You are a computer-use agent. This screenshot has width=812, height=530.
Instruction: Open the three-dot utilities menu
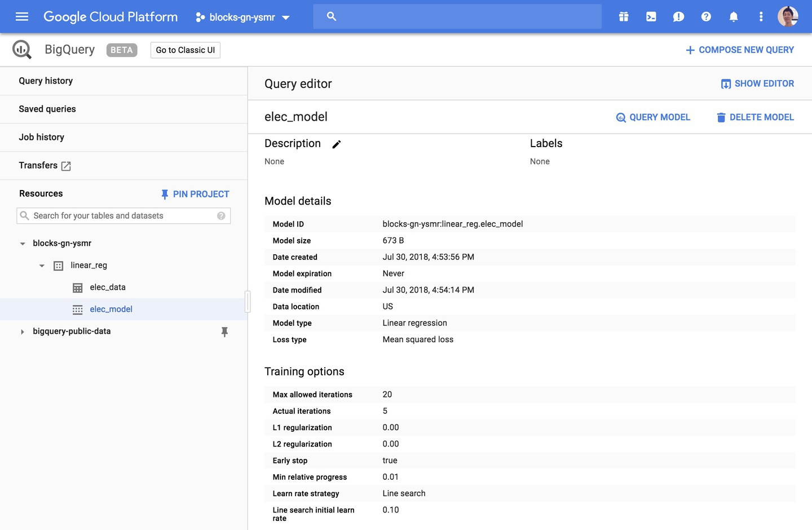761,17
